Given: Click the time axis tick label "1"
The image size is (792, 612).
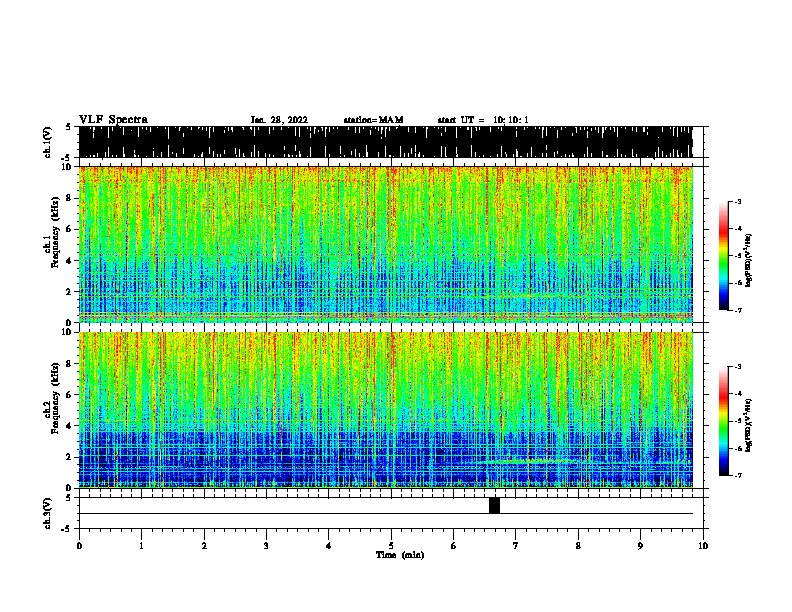Looking at the screenshot, I should tap(141, 546).
